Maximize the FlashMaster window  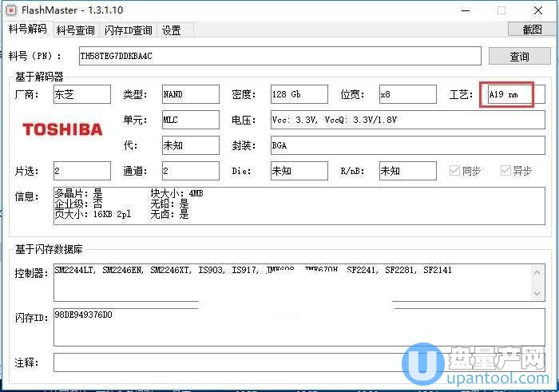(502, 10)
